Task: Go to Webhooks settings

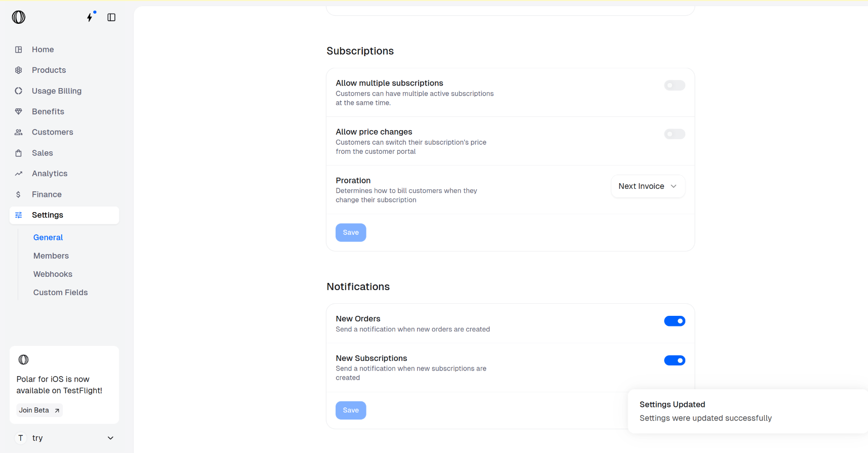Action: coord(53,274)
